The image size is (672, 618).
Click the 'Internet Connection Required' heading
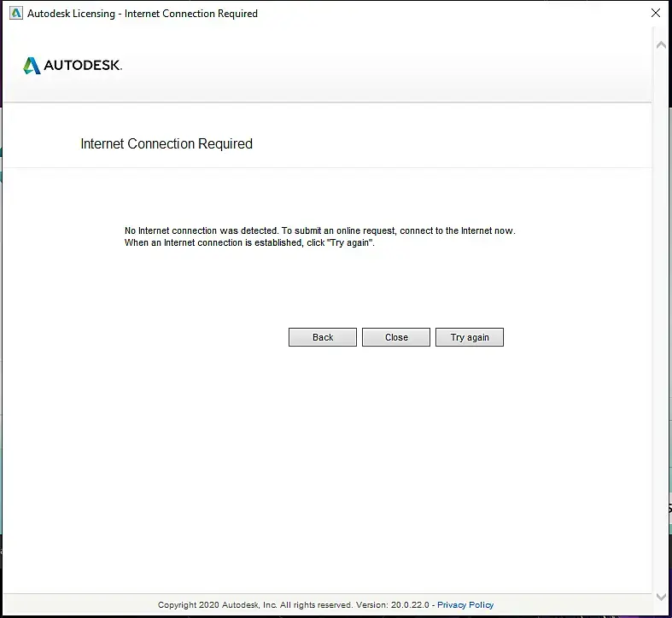[x=167, y=143]
